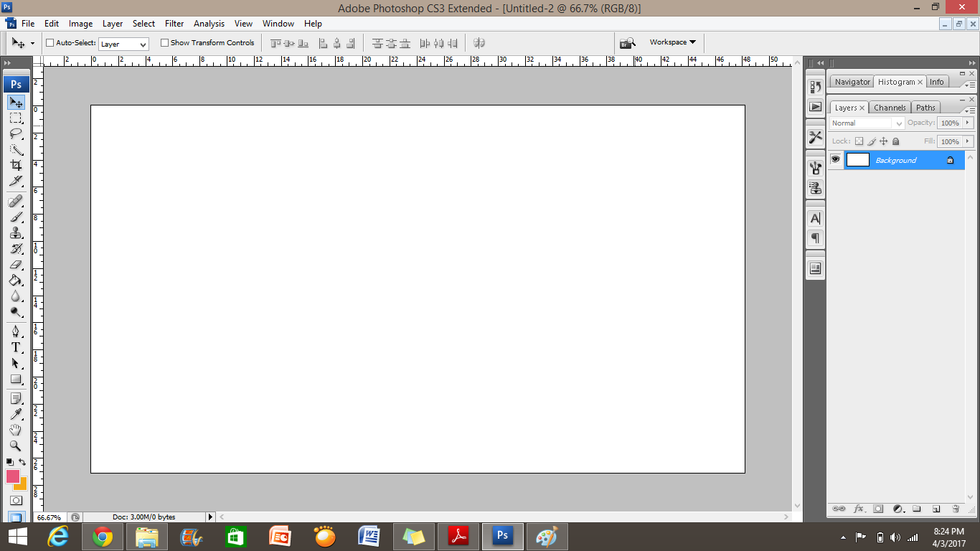Select the Horizontal Type tool
The width and height of the screenshot is (980, 551).
[x=16, y=347]
